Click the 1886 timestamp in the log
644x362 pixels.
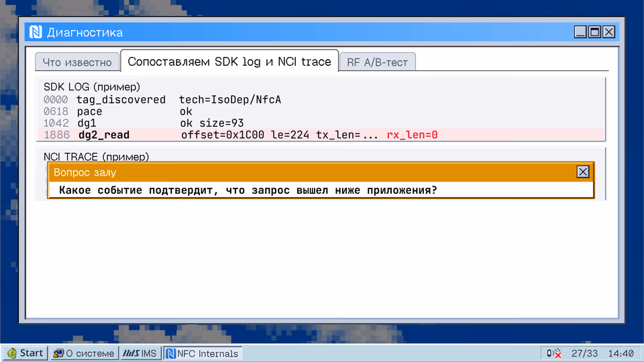click(x=56, y=135)
